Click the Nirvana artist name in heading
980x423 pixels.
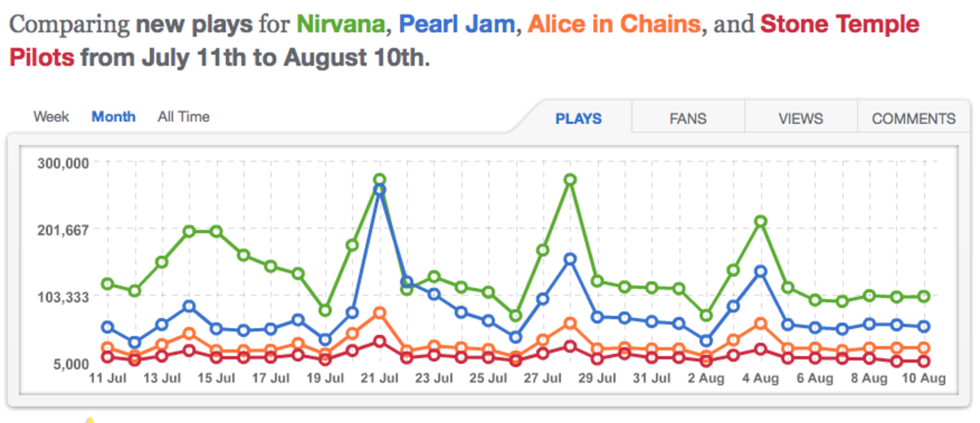point(341,24)
